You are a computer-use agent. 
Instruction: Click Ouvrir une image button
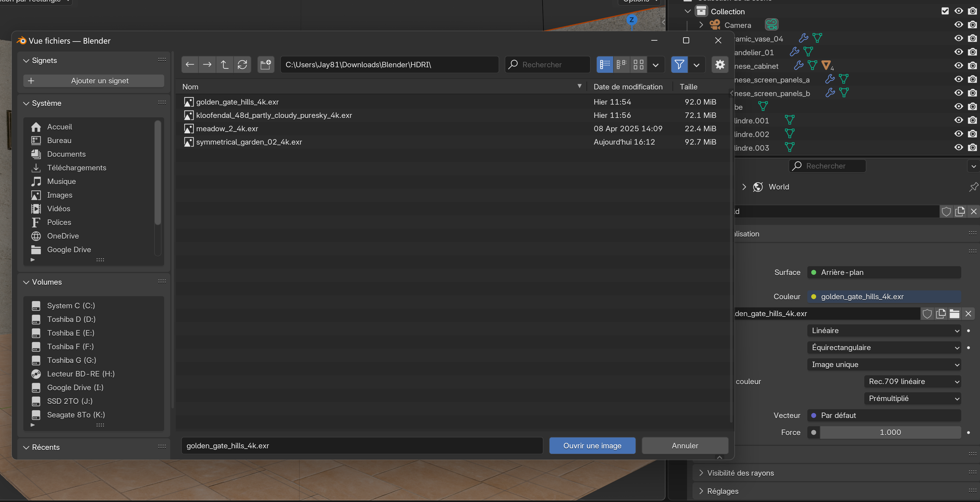pos(592,446)
